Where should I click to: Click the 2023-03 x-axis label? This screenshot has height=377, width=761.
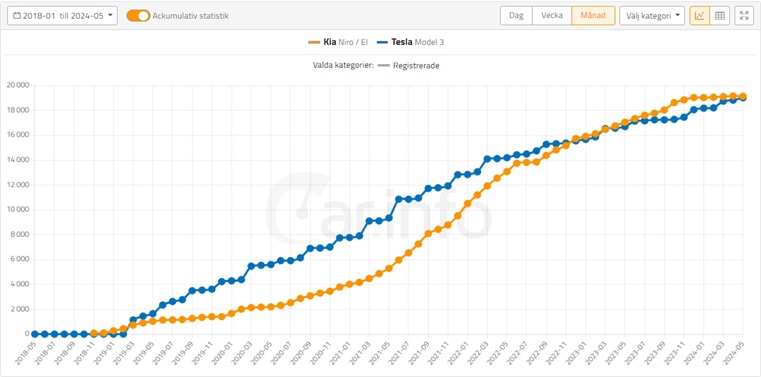coord(596,353)
